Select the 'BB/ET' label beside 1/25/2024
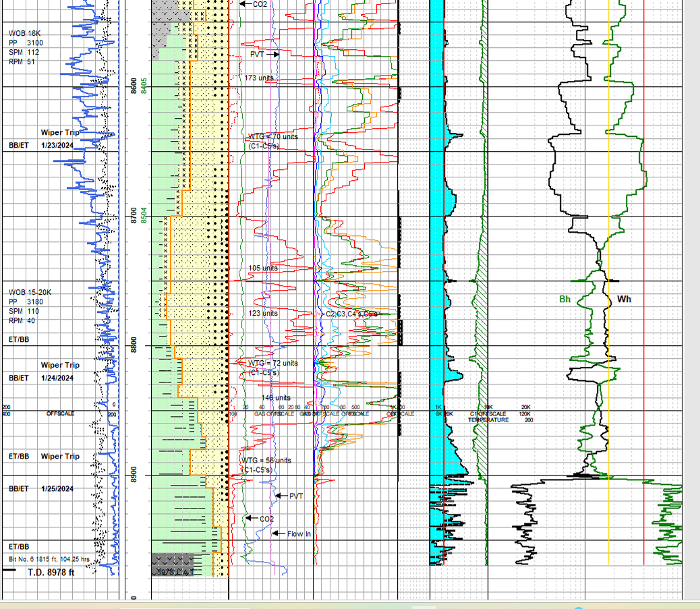The image size is (700, 609). [x=19, y=488]
